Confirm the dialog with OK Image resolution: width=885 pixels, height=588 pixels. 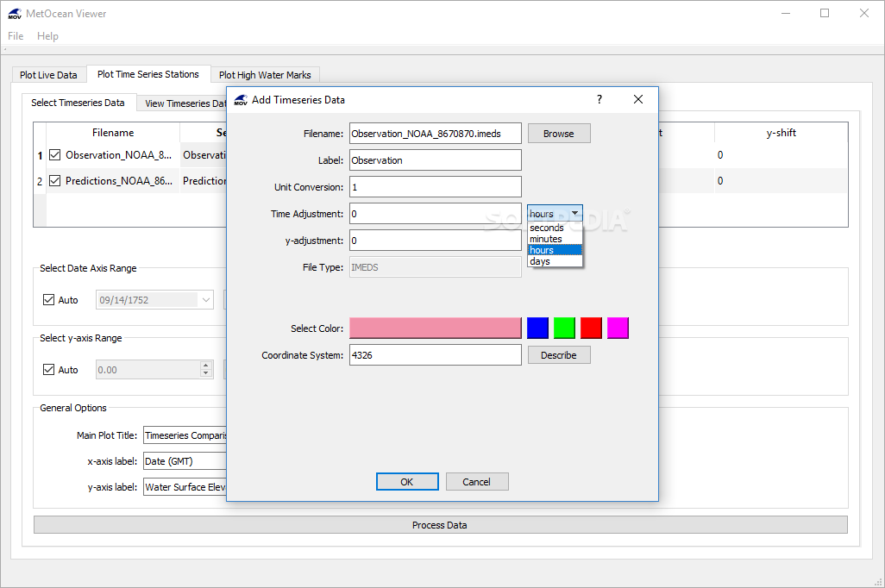[x=407, y=481]
